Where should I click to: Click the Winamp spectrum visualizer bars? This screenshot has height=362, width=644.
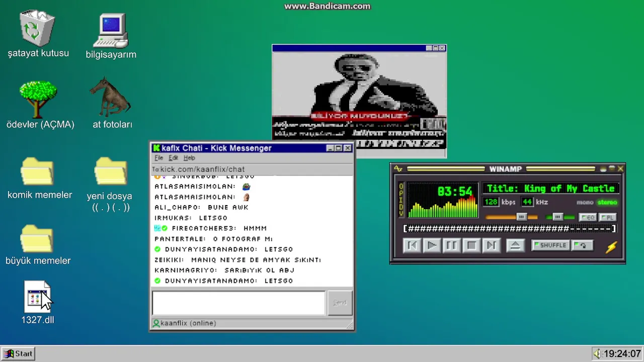443,207
